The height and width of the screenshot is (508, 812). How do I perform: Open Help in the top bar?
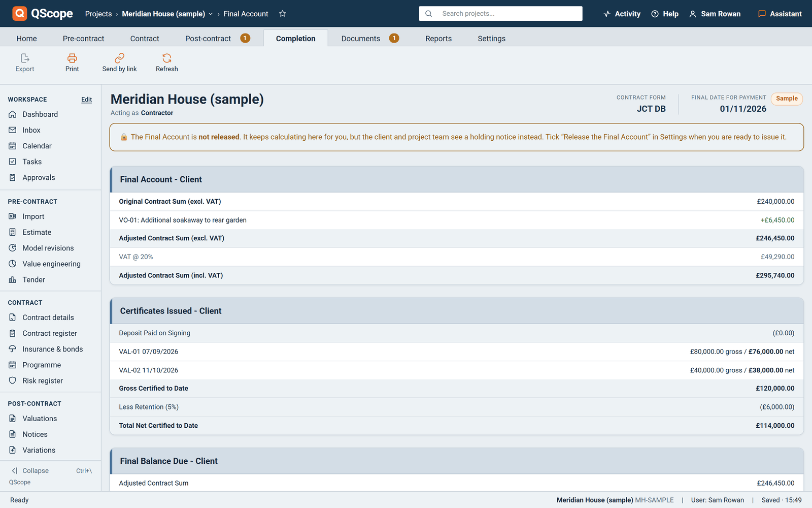(x=665, y=14)
